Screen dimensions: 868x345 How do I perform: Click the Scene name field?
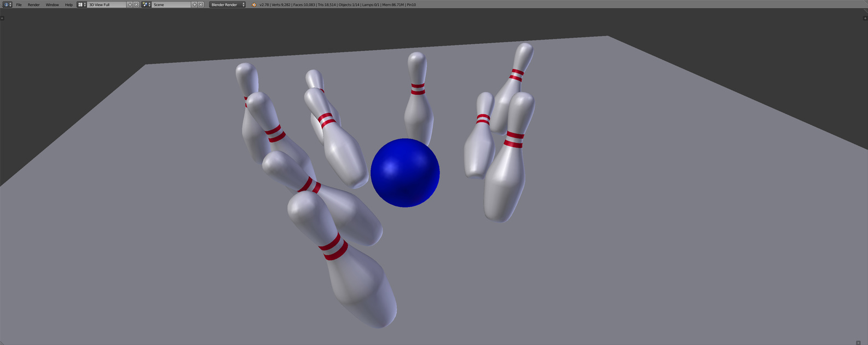pos(171,4)
